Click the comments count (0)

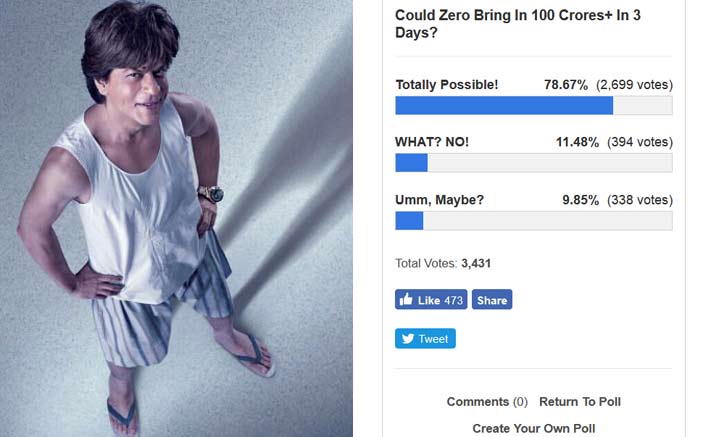pos(520,401)
